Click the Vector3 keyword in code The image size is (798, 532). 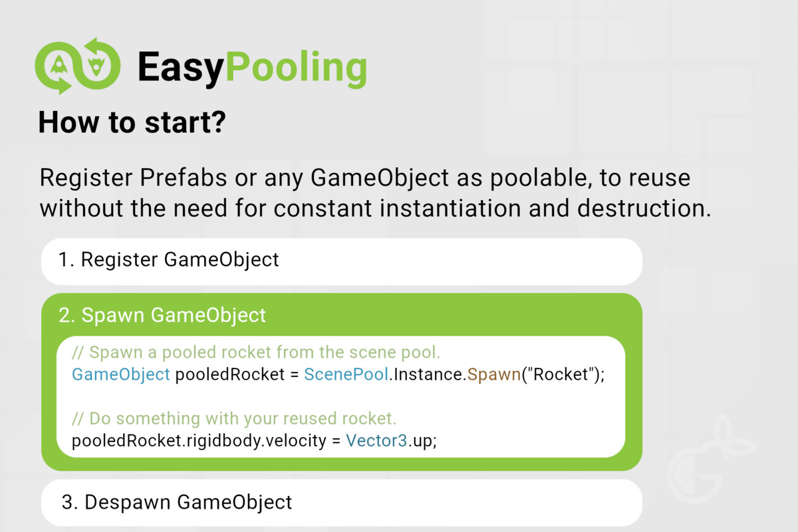[376, 440]
